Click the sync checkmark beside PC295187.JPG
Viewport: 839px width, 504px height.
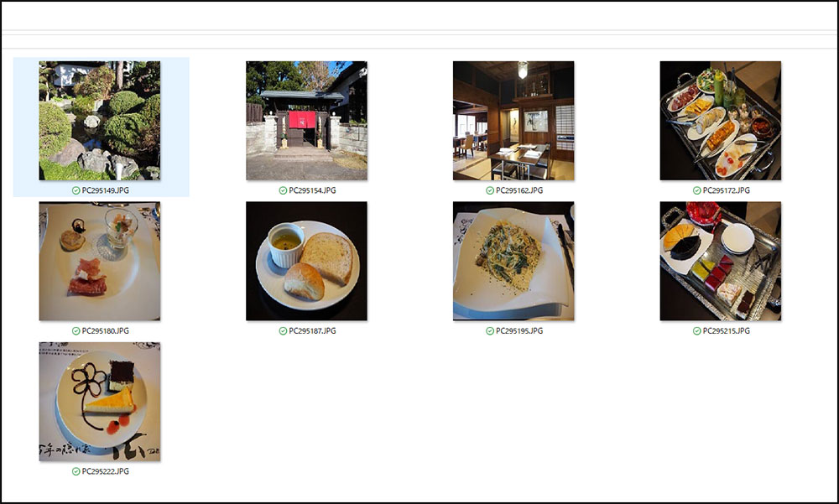point(283,331)
